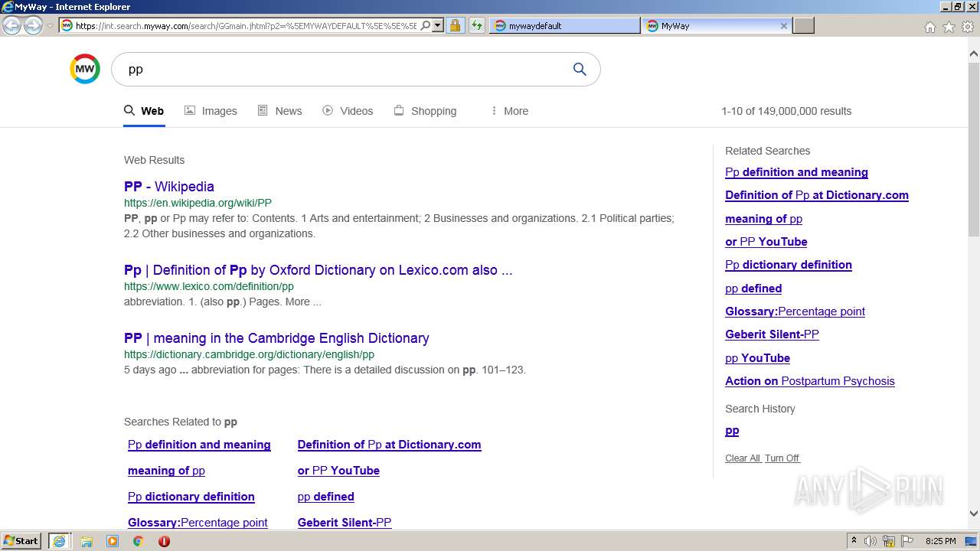Click the lexico.com/definition/pp URL

[x=209, y=286]
